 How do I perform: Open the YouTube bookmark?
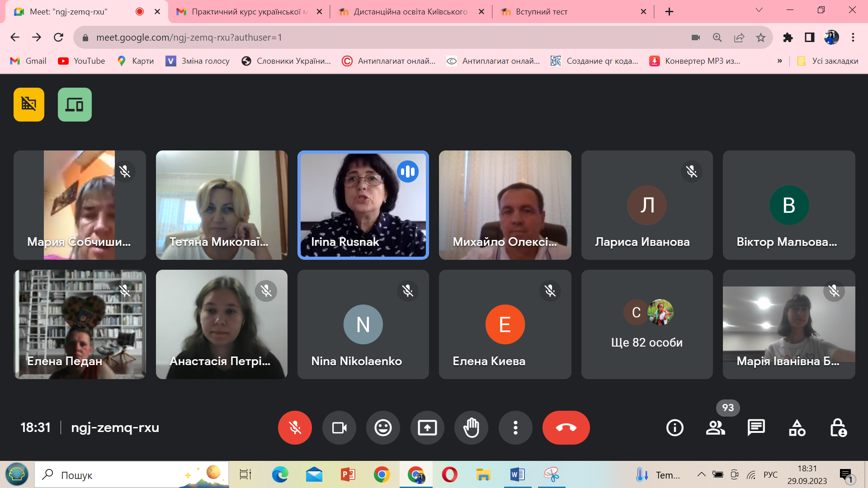click(81, 61)
